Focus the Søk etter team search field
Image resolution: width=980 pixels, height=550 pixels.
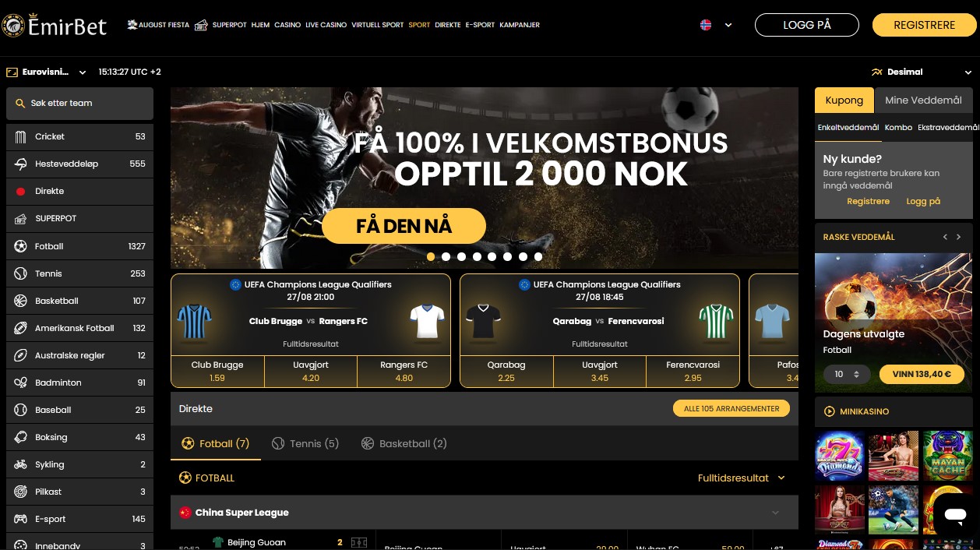click(79, 103)
